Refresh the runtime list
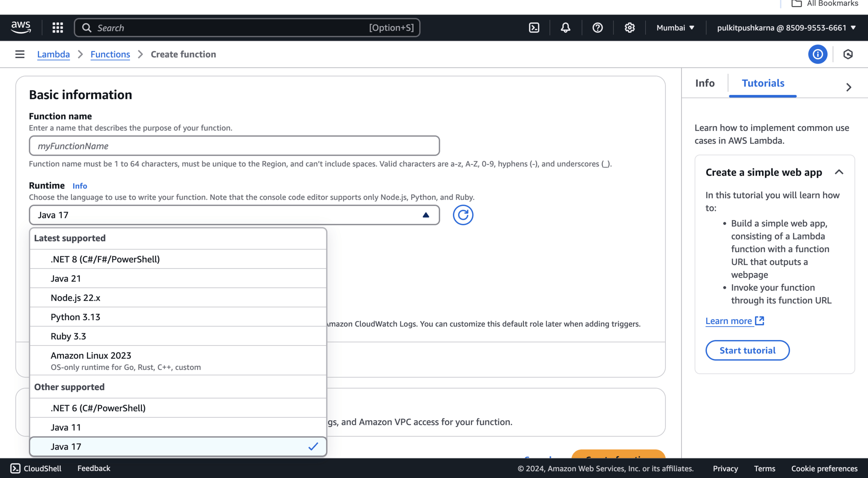 pos(463,215)
